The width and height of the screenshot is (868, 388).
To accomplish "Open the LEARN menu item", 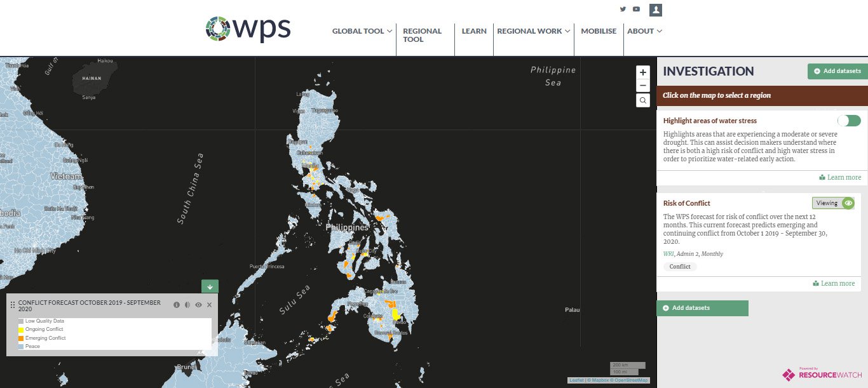I will pos(474,30).
